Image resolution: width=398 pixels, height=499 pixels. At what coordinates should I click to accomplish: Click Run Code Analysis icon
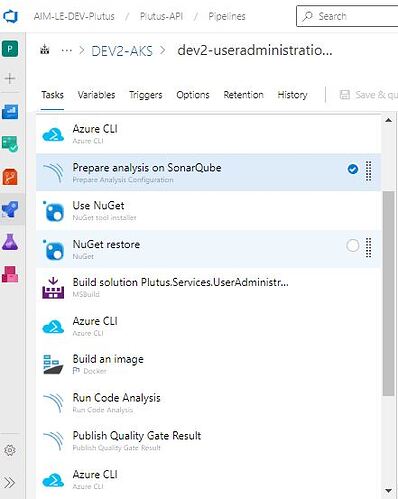pyautogui.click(x=53, y=403)
